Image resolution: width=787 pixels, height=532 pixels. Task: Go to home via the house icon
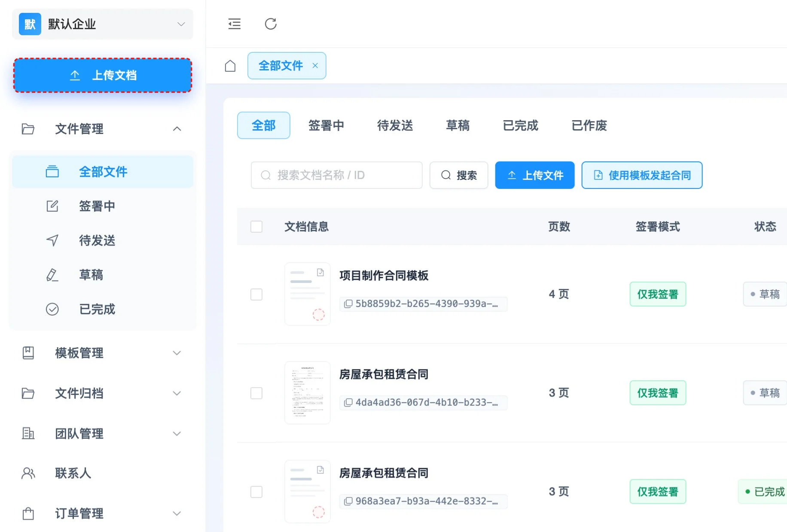coord(230,66)
